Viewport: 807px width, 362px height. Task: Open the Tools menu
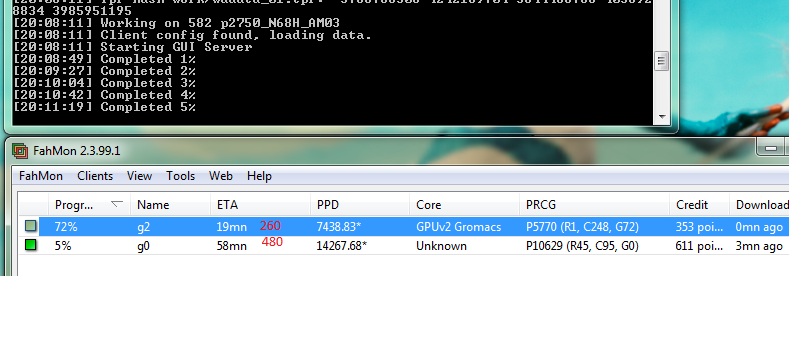(180, 176)
